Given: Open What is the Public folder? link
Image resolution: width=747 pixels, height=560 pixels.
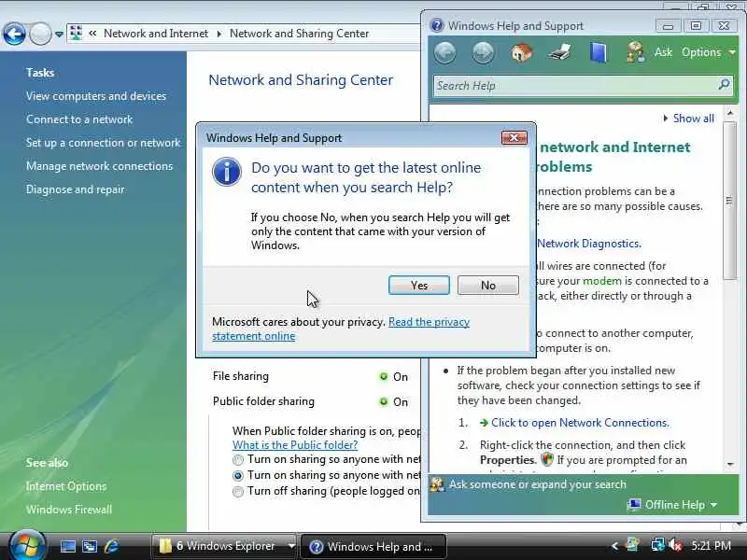Looking at the screenshot, I should [x=295, y=445].
